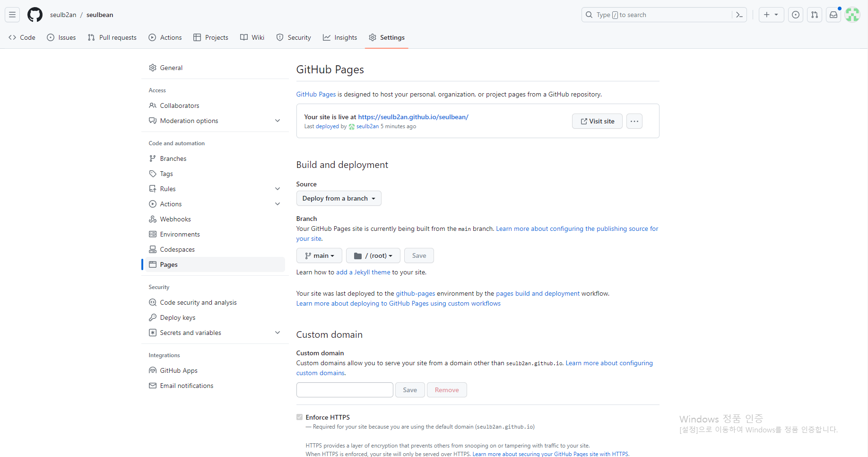This screenshot has height=457, width=868.
Task: Select Pages in the settings sidebar
Action: 215,264
